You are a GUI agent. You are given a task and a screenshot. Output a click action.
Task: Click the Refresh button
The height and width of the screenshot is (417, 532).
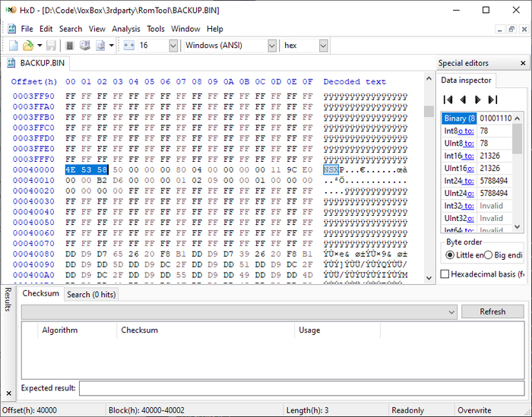[492, 311]
